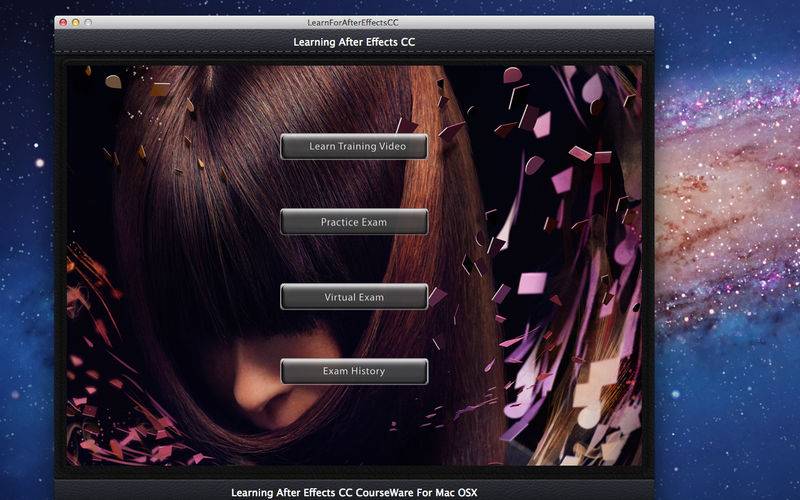The image size is (800, 500).
Task: Start the Practice Exam
Action: click(x=354, y=222)
